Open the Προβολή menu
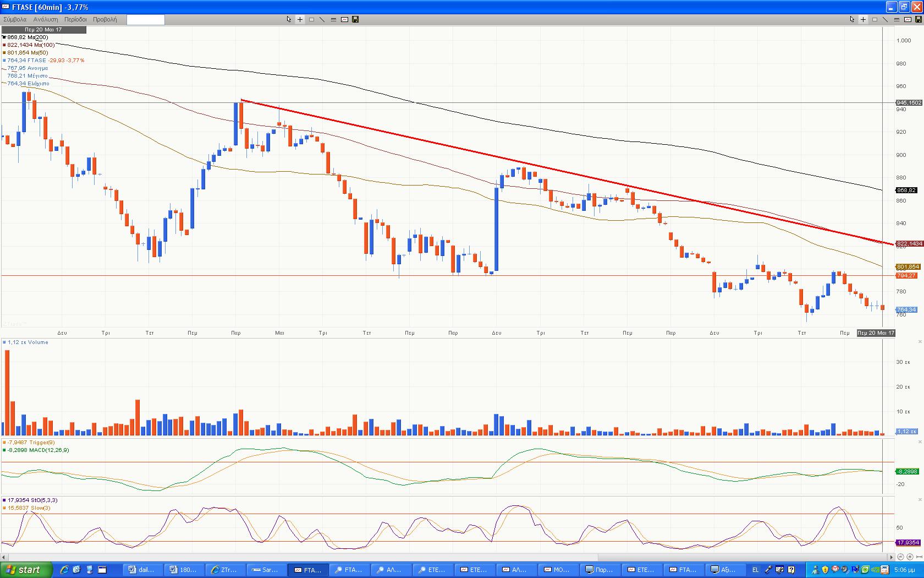 [105, 19]
